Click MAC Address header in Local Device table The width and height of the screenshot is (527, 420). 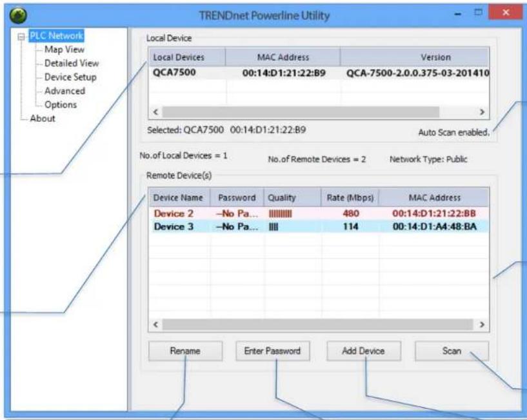pyautogui.click(x=283, y=57)
